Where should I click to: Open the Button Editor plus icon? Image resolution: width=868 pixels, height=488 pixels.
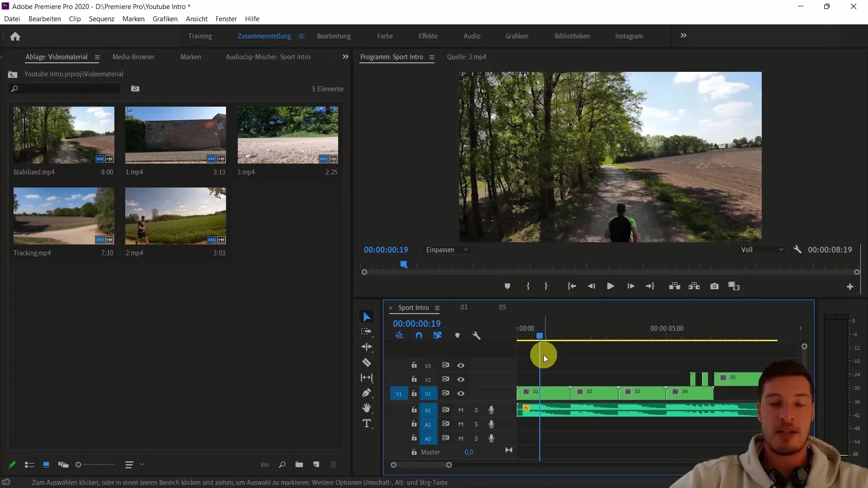tap(850, 287)
